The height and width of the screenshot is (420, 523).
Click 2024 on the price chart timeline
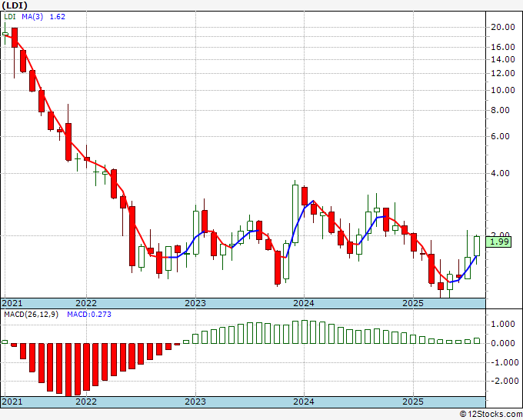(304, 303)
